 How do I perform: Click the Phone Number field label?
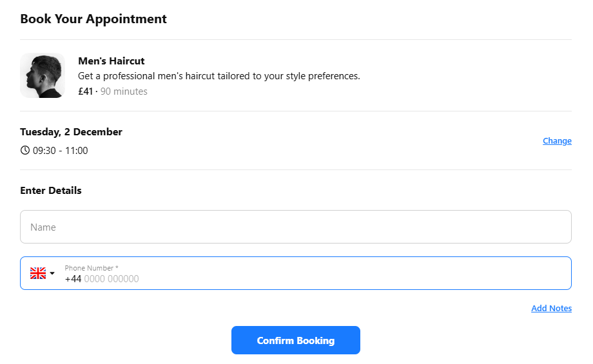click(x=91, y=268)
